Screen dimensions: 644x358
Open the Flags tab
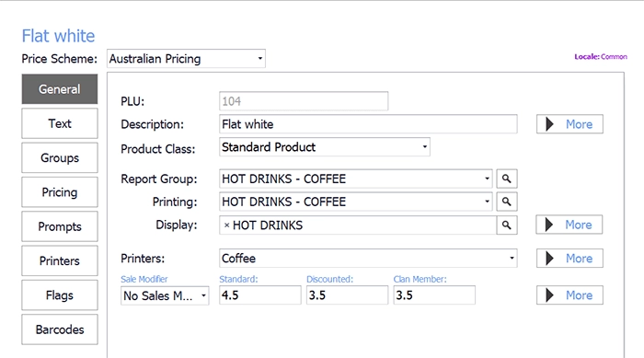(x=60, y=295)
